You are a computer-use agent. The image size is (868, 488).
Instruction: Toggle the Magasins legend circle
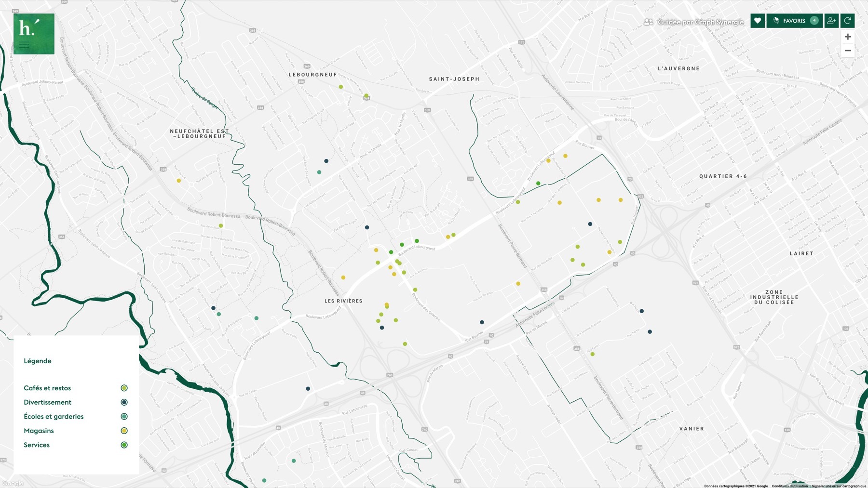point(124,431)
